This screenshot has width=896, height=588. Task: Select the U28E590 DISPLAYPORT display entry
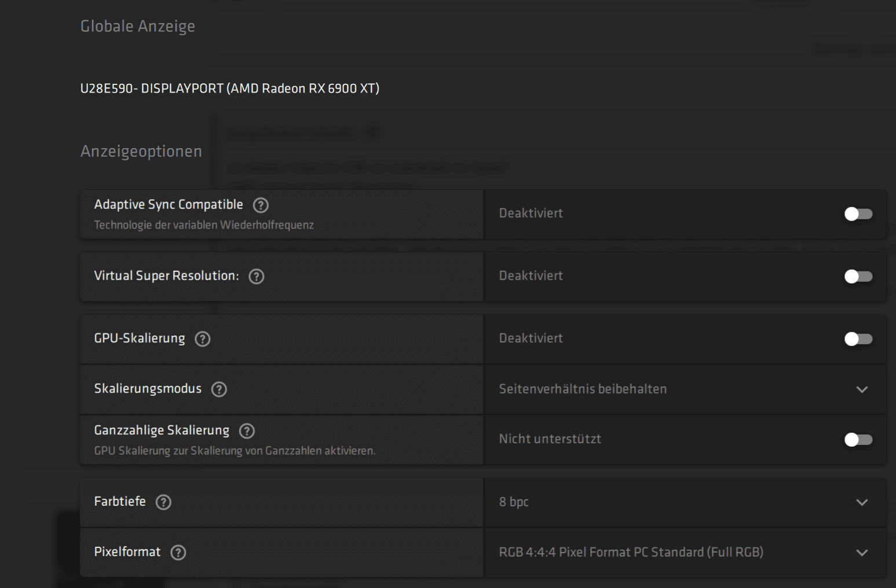coord(229,89)
